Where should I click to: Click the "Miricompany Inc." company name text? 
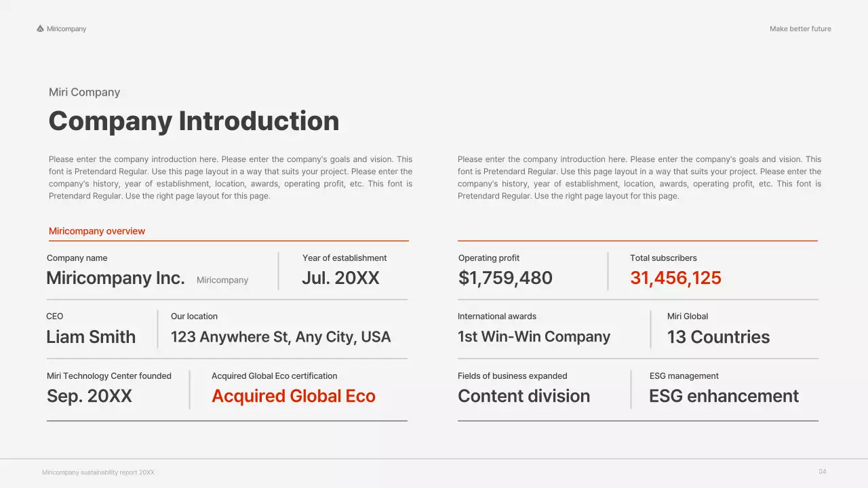click(x=115, y=278)
